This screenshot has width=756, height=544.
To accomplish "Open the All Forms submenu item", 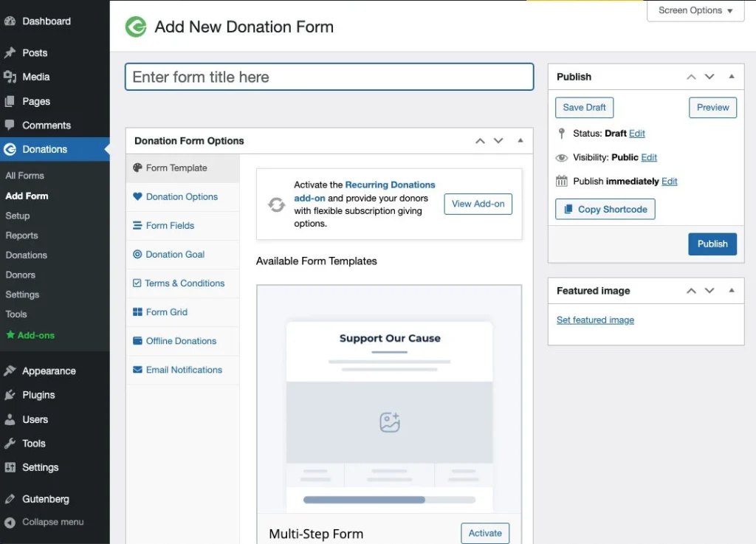I will [x=24, y=176].
